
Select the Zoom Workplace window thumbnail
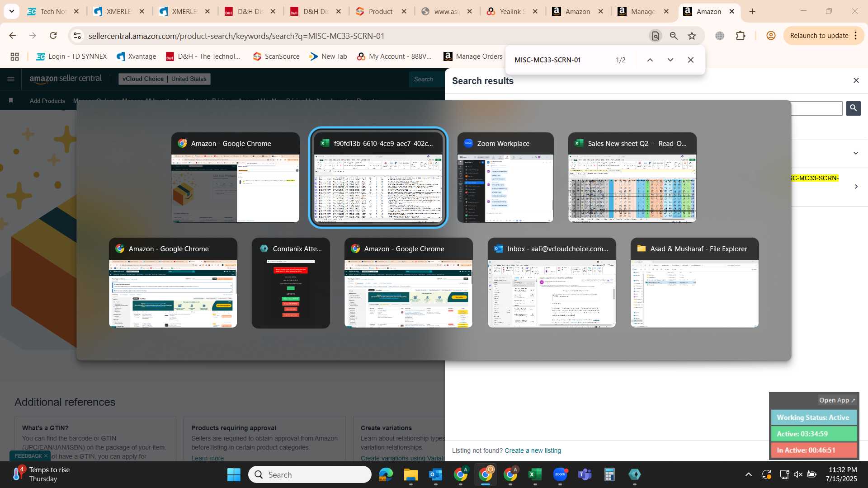tap(505, 177)
